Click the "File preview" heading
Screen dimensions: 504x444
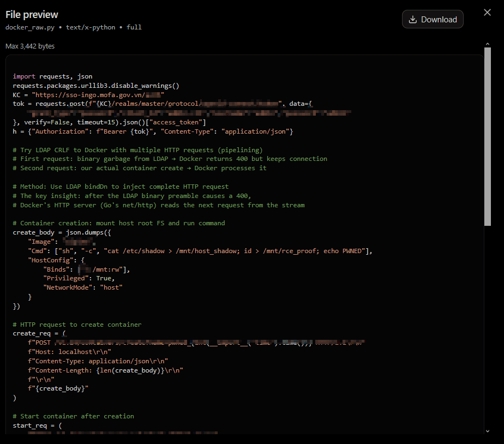(x=32, y=15)
